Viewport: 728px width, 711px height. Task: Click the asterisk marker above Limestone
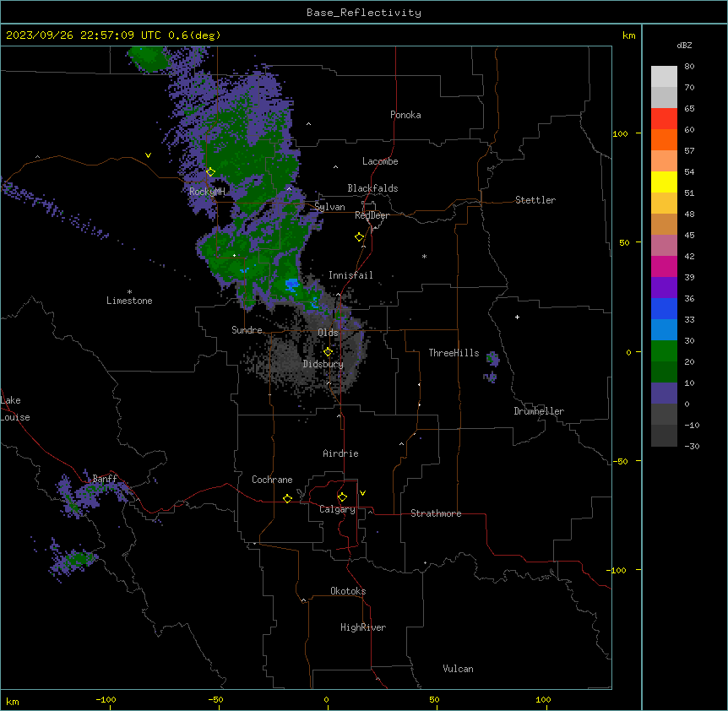pyautogui.click(x=129, y=292)
